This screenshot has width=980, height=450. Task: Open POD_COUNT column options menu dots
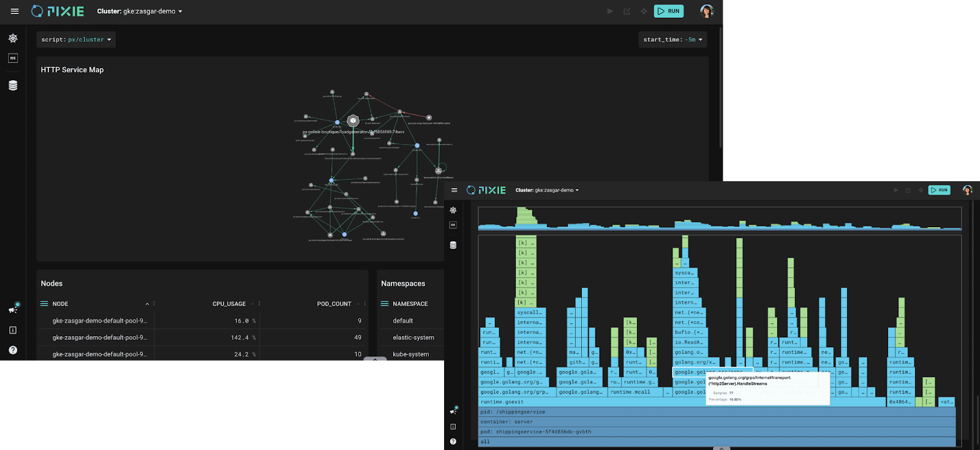(365, 304)
